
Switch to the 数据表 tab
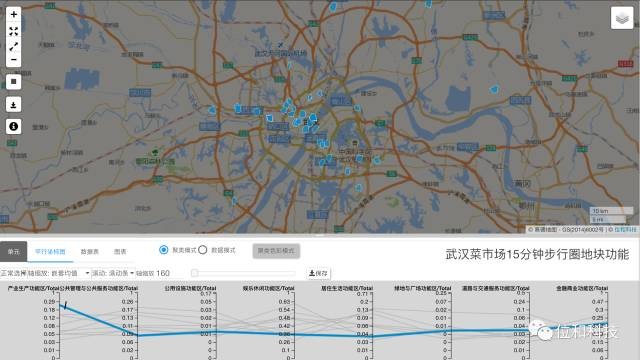coord(90,251)
